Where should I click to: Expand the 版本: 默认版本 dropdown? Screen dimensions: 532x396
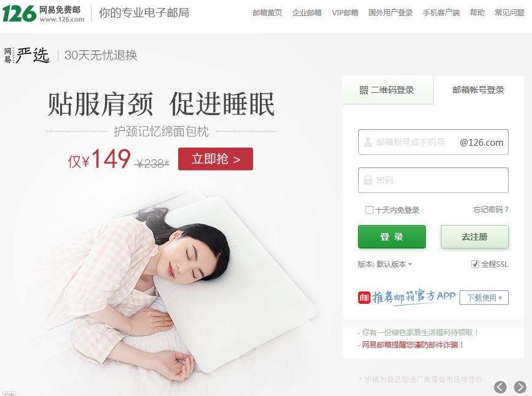385,264
